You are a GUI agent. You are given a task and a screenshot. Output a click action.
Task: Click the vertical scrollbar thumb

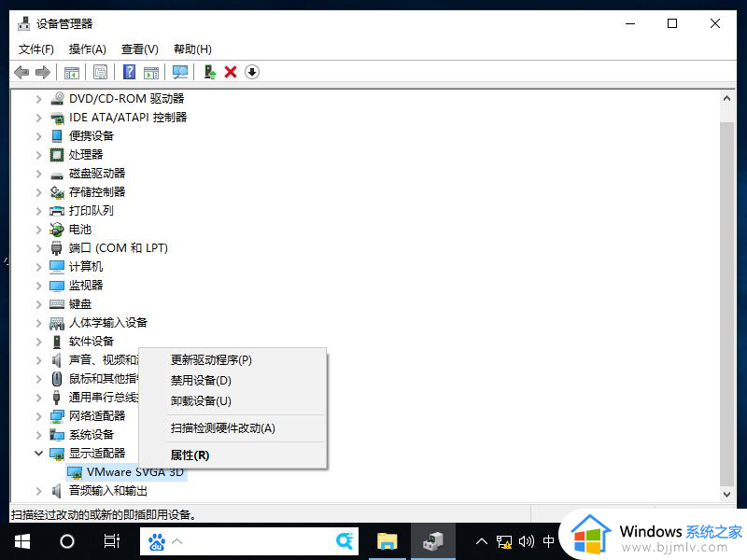[726, 304]
